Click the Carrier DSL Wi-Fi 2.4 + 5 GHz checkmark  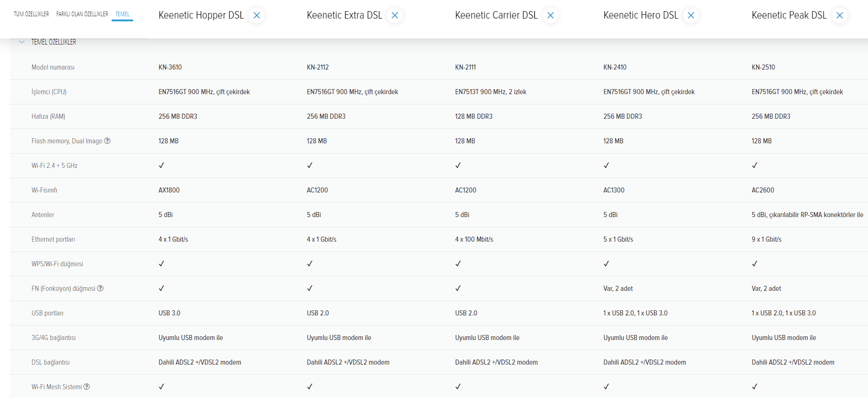(458, 166)
